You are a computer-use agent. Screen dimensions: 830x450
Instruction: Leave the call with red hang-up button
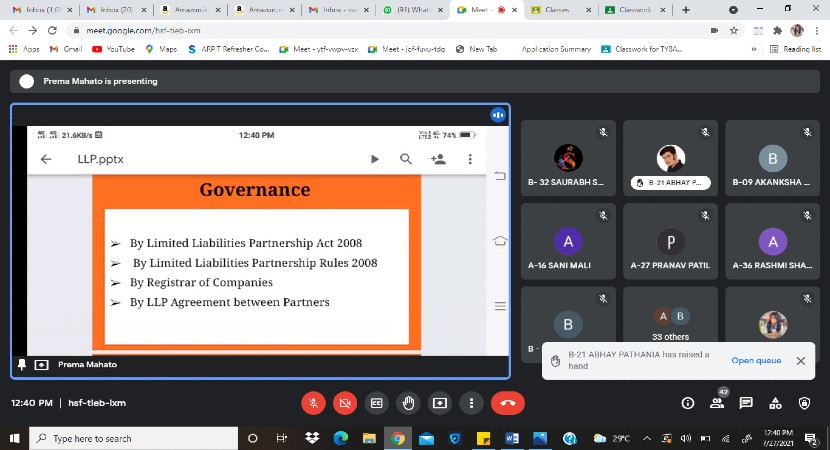click(508, 402)
